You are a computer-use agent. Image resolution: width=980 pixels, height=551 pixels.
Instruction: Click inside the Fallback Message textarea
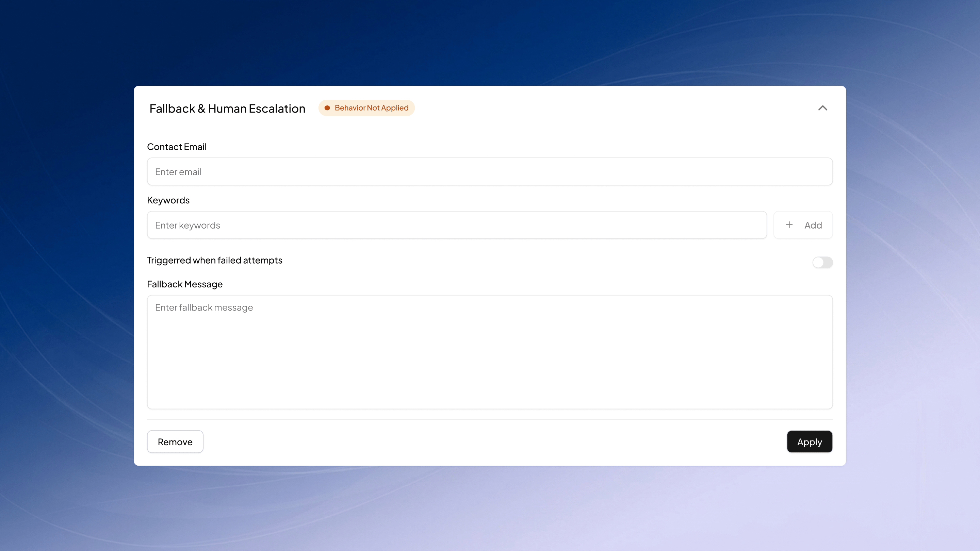click(x=490, y=352)
